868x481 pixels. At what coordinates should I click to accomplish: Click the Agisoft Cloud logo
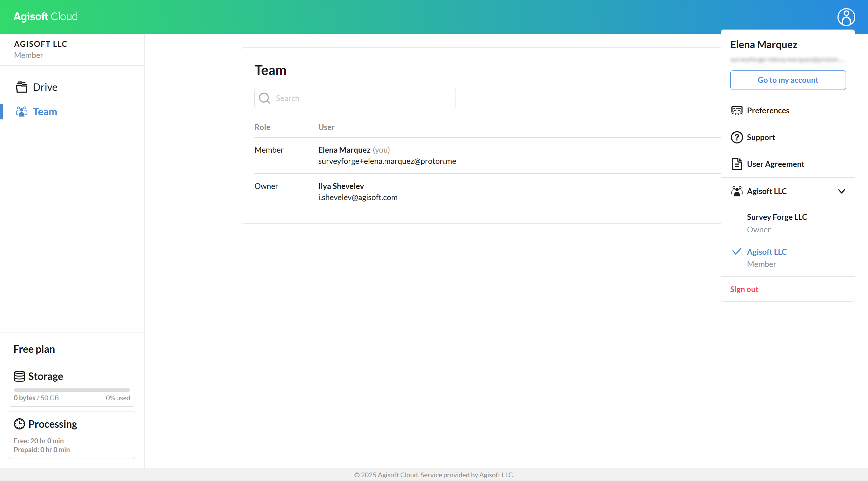[46, 16]
